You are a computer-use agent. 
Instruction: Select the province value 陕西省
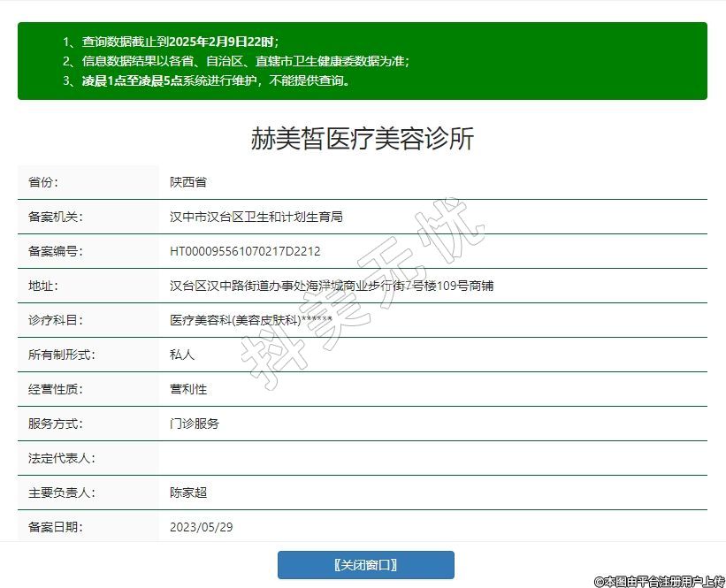point(188,182)
